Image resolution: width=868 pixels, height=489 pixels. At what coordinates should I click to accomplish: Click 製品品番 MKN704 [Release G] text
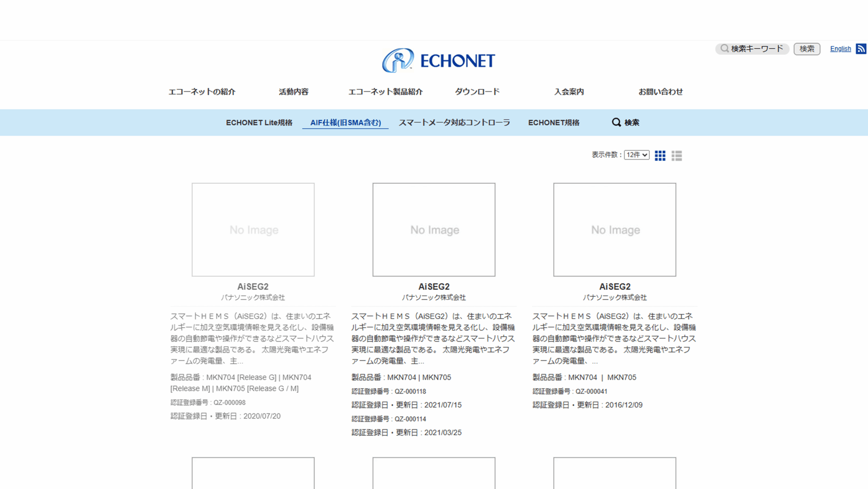tap(241, 383)
